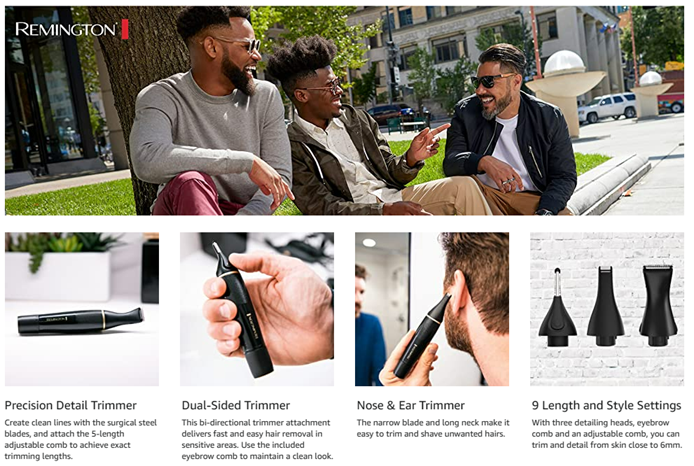Click the large banner photo of three men
The image size is (694, 466).
(344, 111)
